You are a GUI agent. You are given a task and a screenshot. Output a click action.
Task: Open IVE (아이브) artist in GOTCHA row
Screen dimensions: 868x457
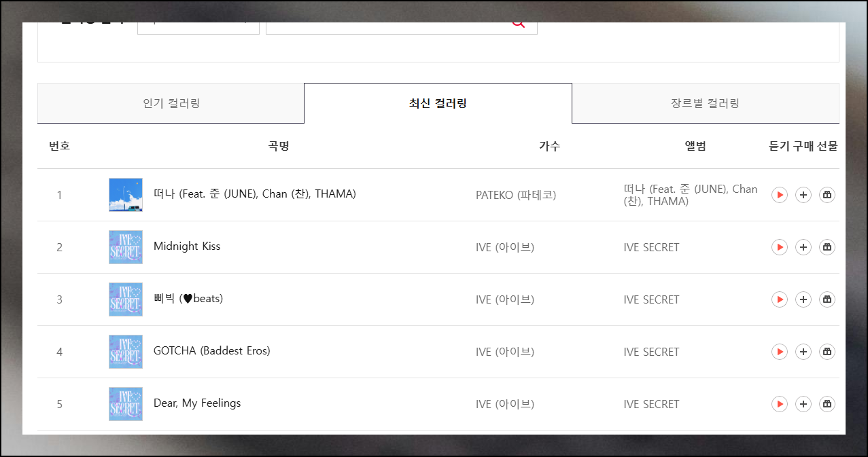(505, 352)
